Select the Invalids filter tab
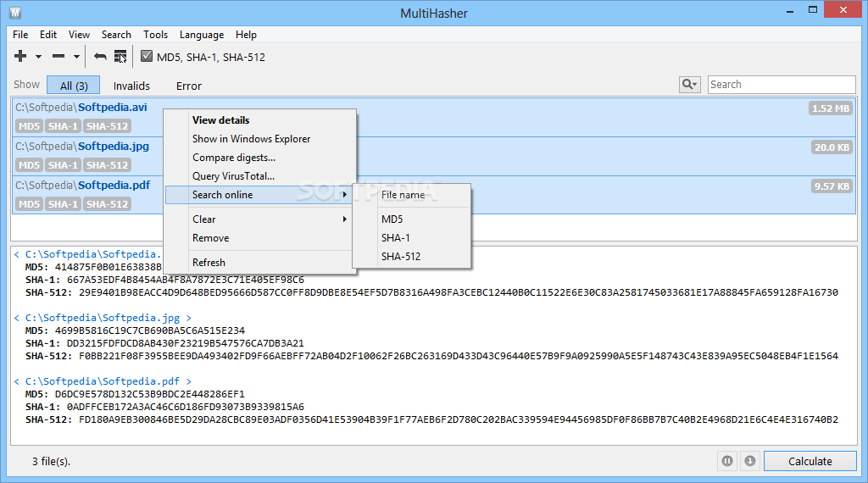Screen dimensions: 868x483 pos(131,86)
